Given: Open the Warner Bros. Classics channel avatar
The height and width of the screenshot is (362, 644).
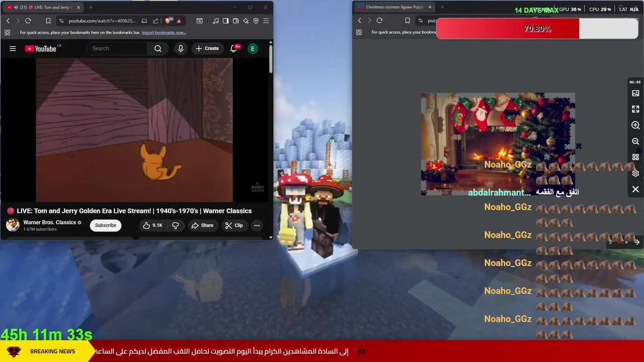Looking at the screenshot, I should click(x=13, y=225).
